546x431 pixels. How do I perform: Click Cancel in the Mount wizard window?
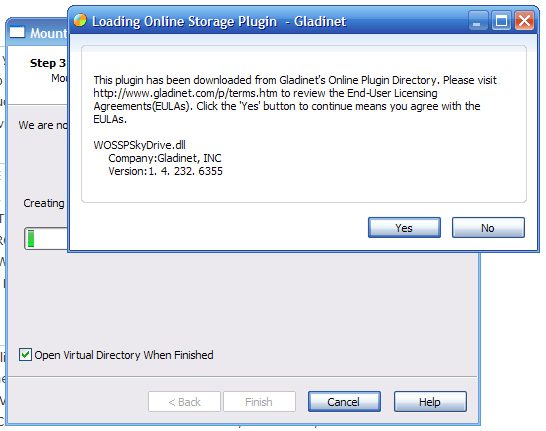344,402
